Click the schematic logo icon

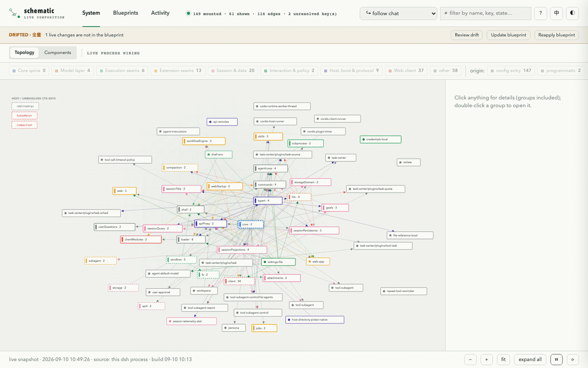click(x=14, y=13)
